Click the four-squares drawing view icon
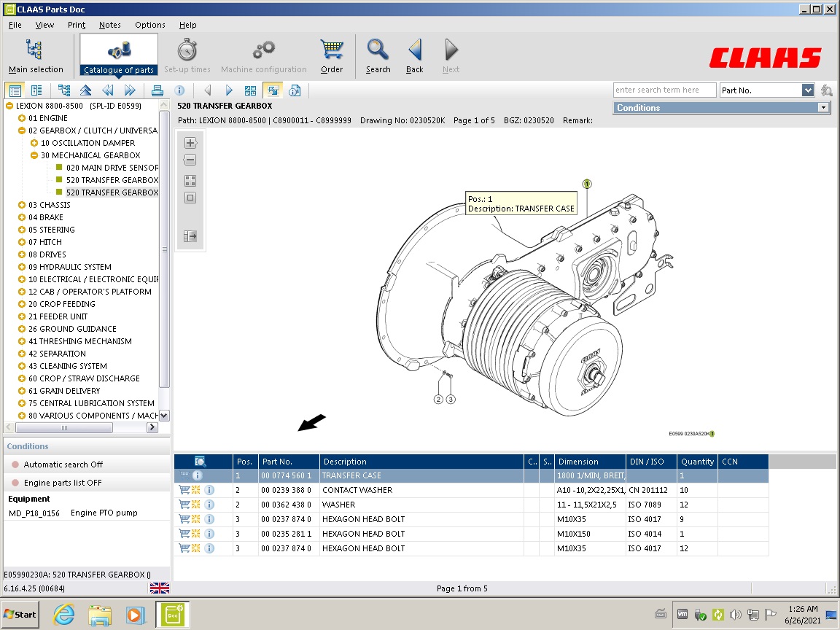Screen dimensions: 840x630 point(190,181)
